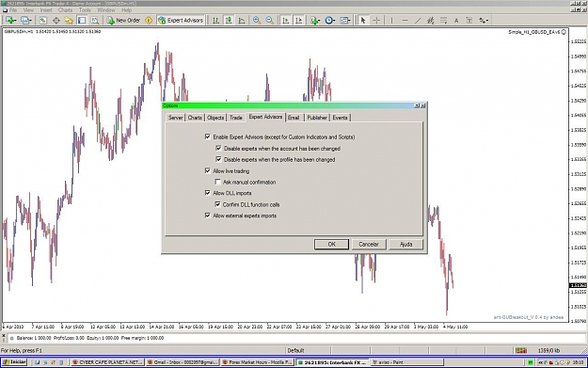
Task: Switch to the Events tab in Options
Action: click(x=341, y=118)
